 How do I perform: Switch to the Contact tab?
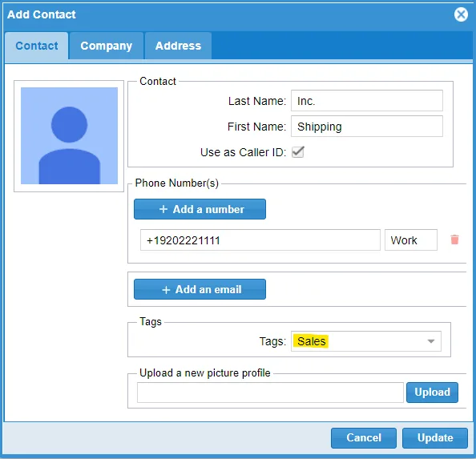click(36, 46)
